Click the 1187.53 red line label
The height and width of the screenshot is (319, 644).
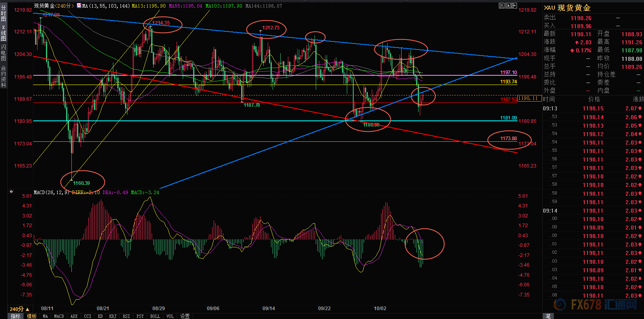pyautogui.click(x=509, y=99)
